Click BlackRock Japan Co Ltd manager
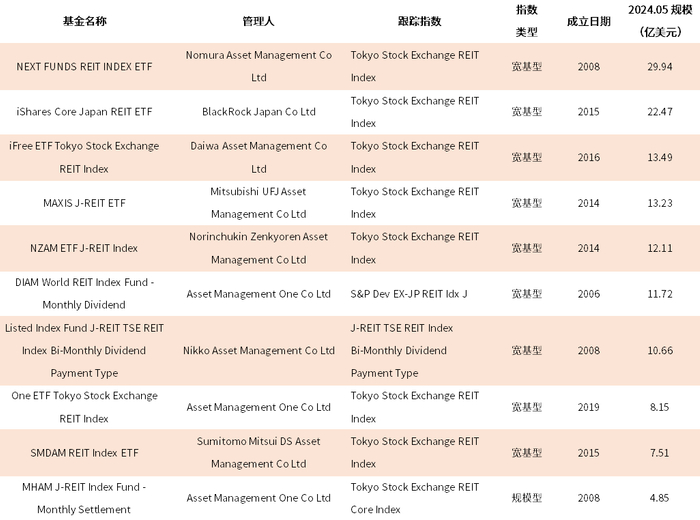 [258, 112]
